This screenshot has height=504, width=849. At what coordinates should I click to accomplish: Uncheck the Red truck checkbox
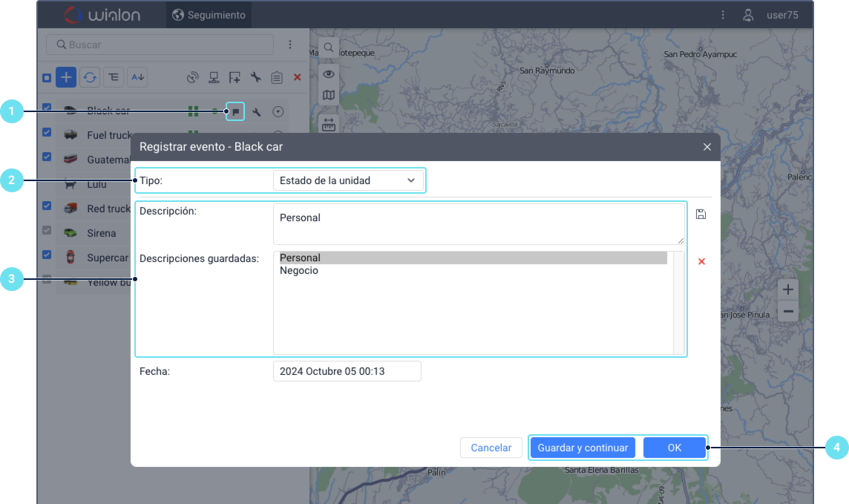click(47, 206)
